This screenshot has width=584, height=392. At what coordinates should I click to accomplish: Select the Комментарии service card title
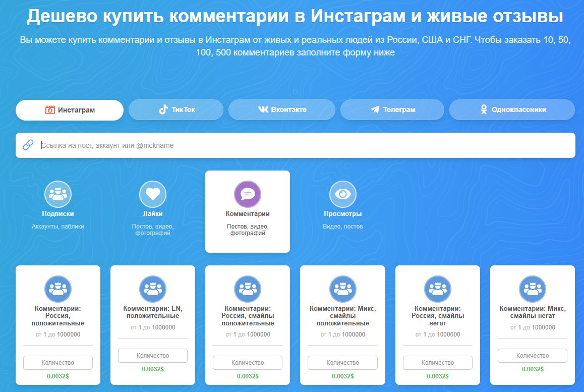[248, 214]
